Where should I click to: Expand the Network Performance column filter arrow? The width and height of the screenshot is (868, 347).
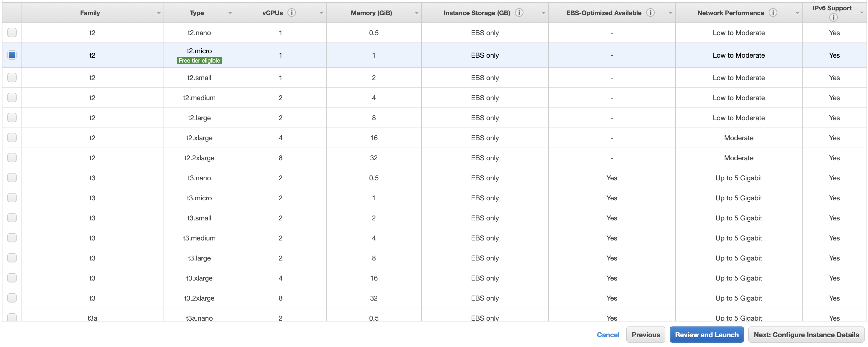[797, 13]
